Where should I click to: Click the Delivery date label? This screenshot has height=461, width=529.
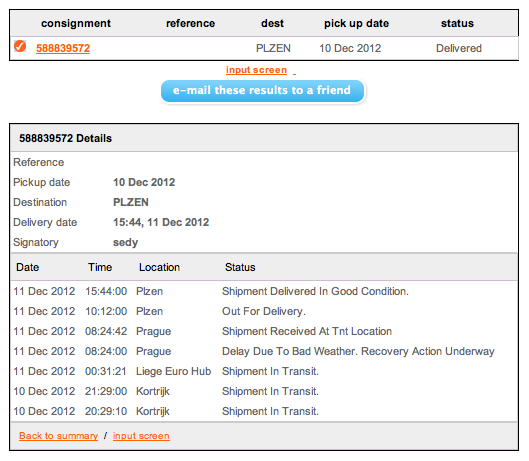click(x=45, y=222)
